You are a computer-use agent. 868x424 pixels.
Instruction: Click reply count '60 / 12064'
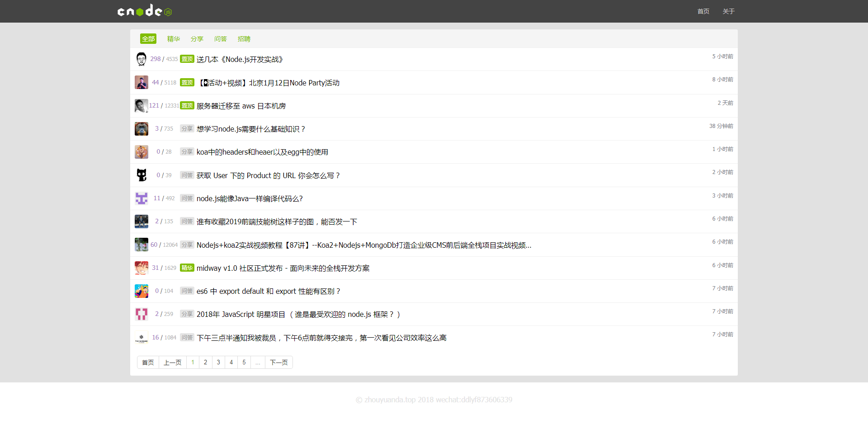(x=164, y=245)
